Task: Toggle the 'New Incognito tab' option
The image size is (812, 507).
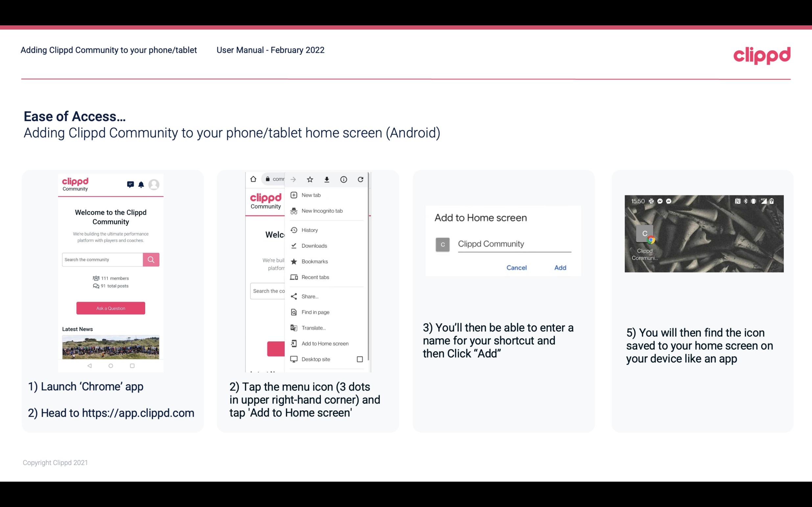Action: [321, 211]
